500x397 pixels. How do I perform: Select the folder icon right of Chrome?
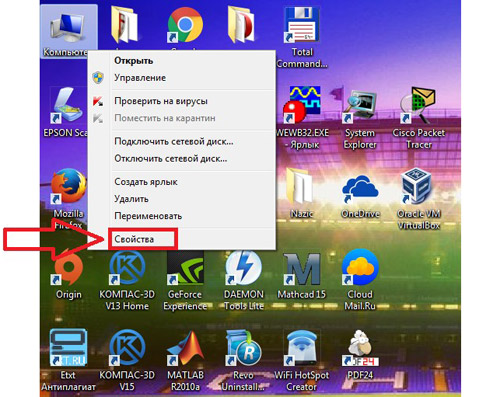pyautogui.click(x=242, y=25)
